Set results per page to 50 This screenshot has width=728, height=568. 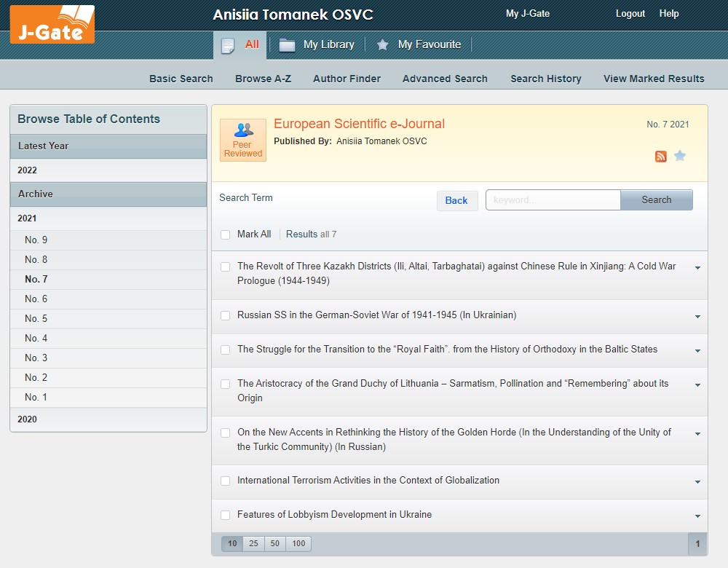point(274,543)
